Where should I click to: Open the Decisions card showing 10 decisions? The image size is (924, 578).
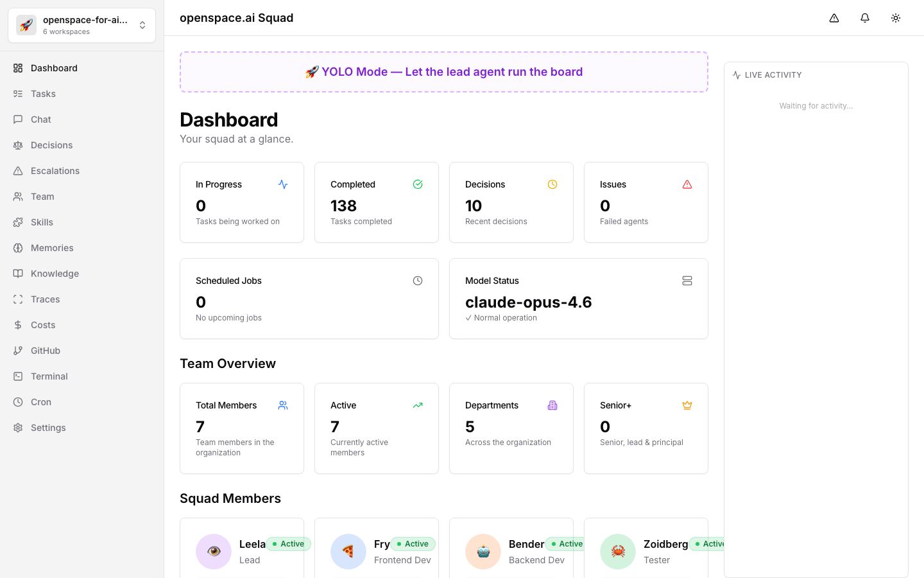[x=511, y=202]
